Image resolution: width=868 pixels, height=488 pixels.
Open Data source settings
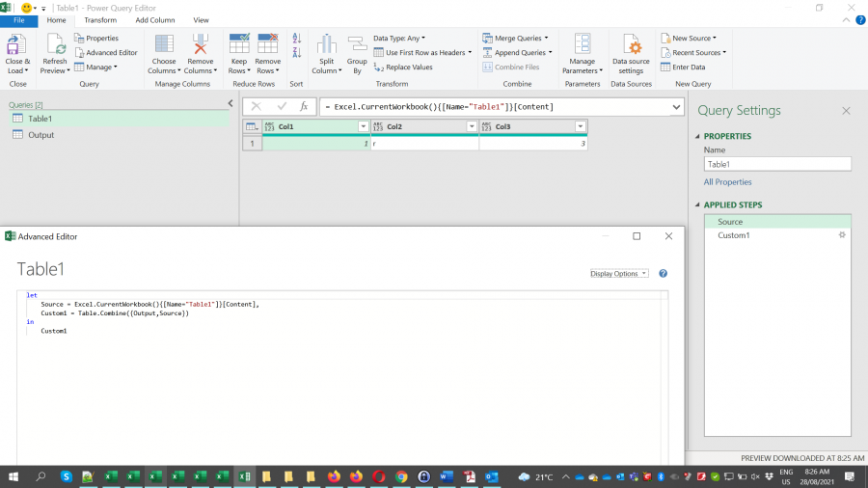point(631,54)
